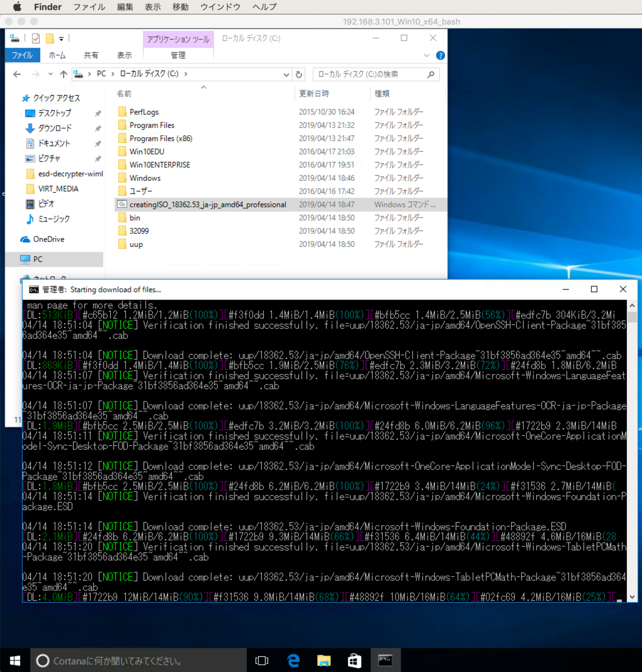
Task: Open the 編集 menu
Action: [125, 7]
